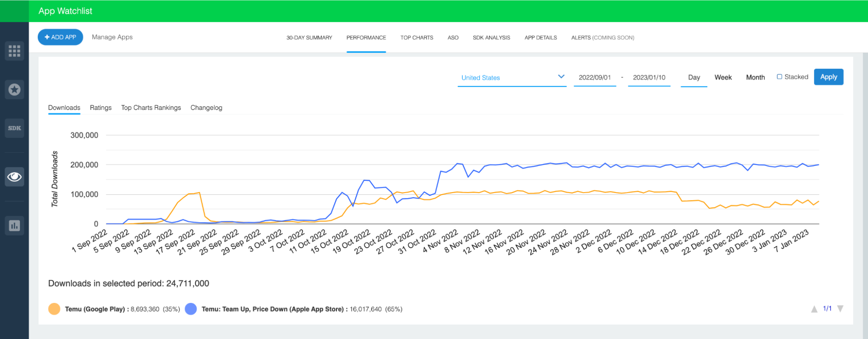This screenshot has width=868, height=339.
Task: Switch to the Top Charts tab
Action: [x=417, y=38]
